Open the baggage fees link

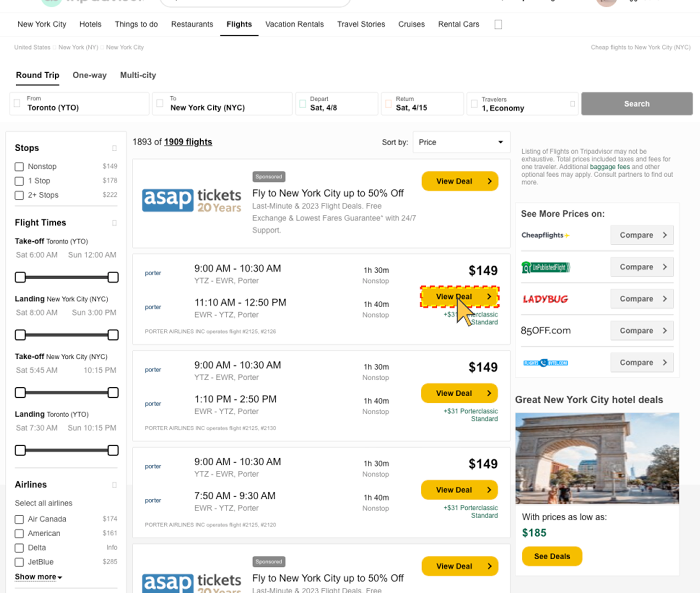610,167
